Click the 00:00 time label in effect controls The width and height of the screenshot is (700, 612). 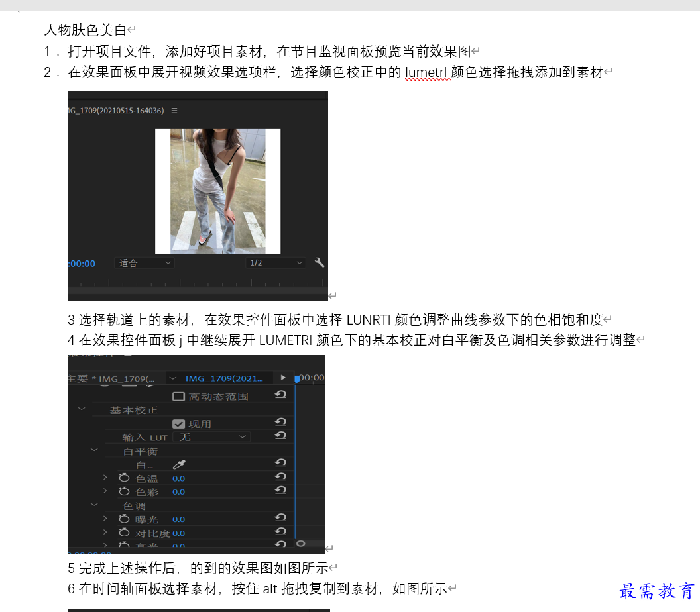tap(312, 378)
